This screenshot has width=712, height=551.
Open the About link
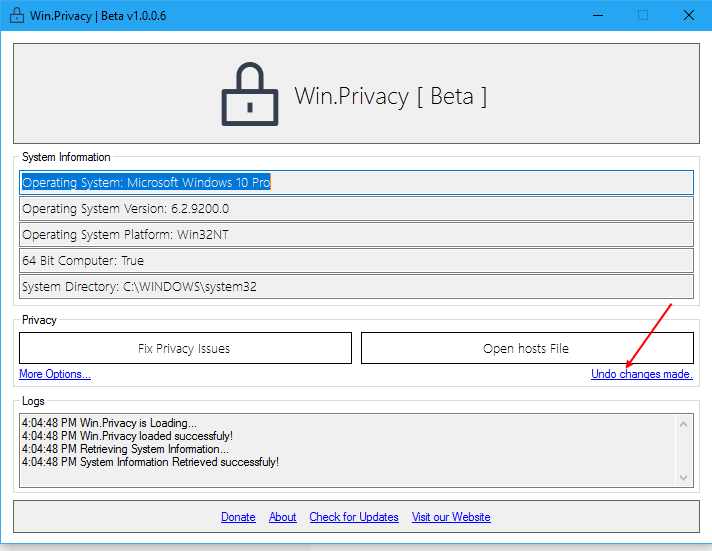tap(282, 517)
